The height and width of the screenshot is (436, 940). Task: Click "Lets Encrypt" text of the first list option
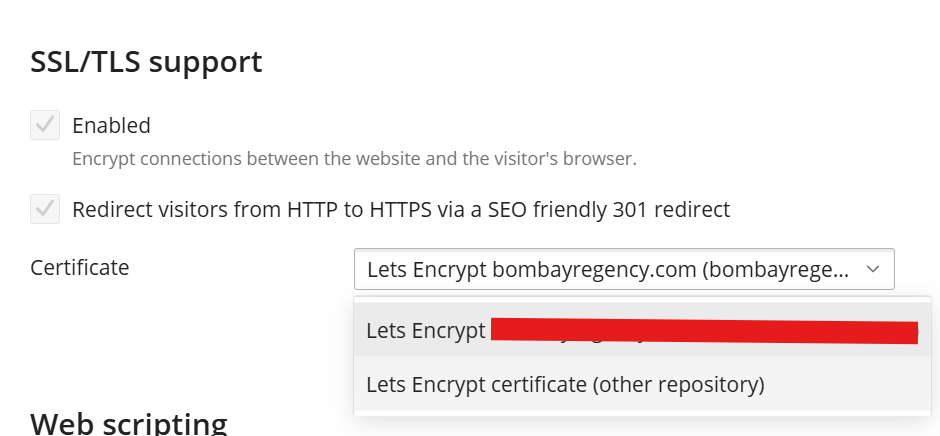coord(426,330)
